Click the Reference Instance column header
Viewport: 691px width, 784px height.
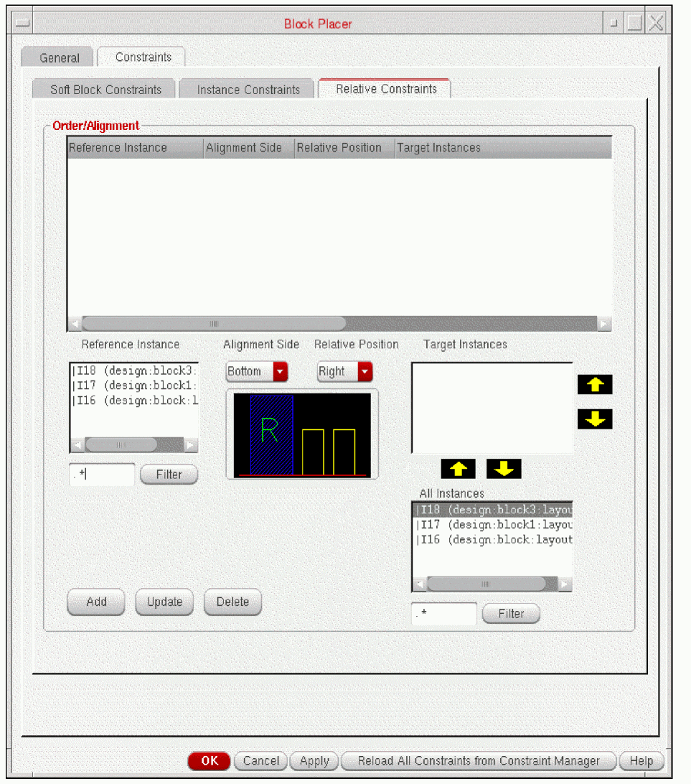click(136, 147)
